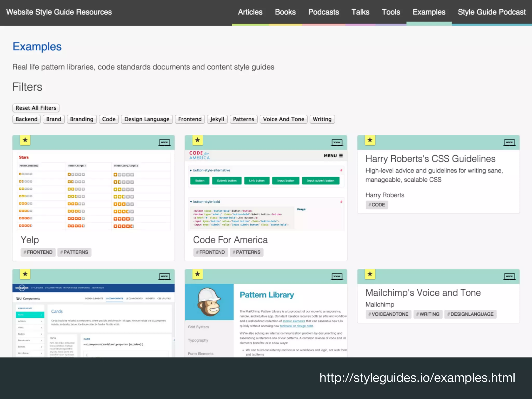This screenshot has width=532, height=399.
Task: Toggle the Voice And Tone filter
Action: (x=283, y=119)
